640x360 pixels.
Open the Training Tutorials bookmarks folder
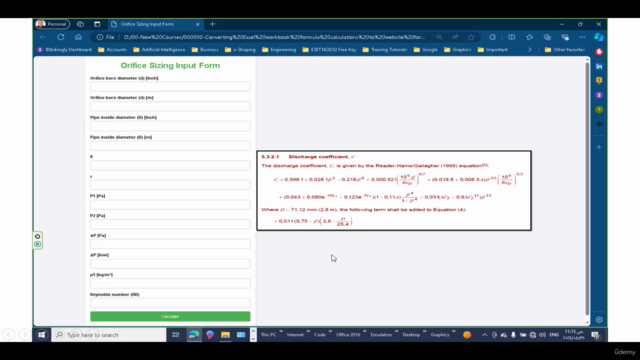click(385, 50)
